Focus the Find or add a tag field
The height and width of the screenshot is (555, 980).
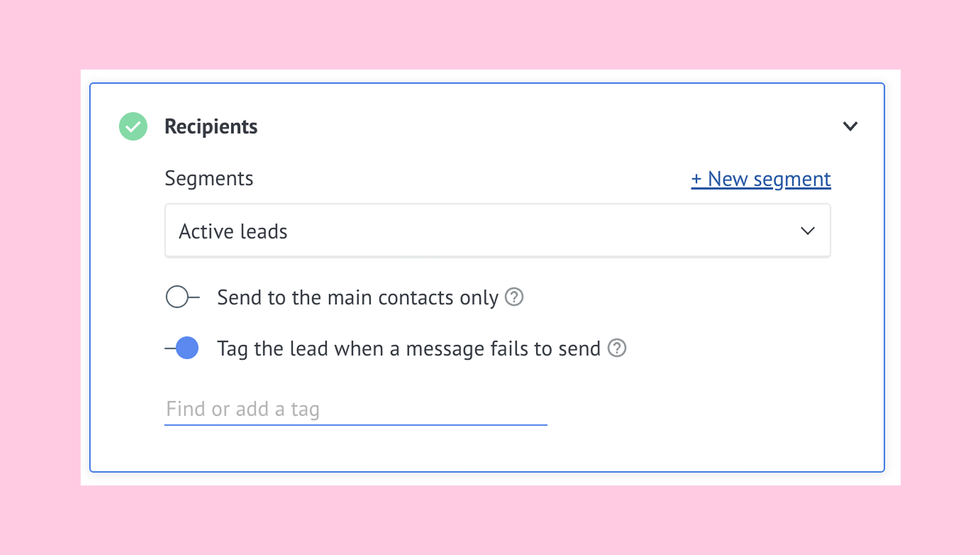pyautogui.click(x=356, y=409)
